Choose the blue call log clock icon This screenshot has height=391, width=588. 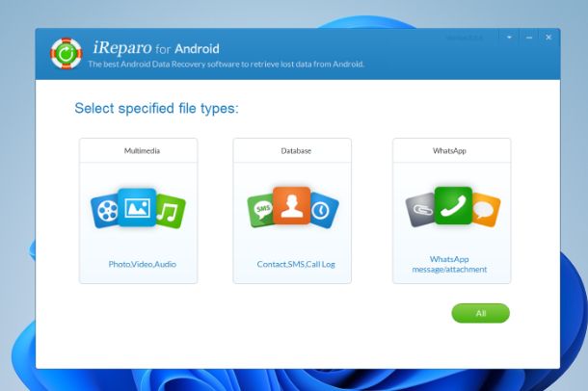pyautogui.click(x=324, y=211)
